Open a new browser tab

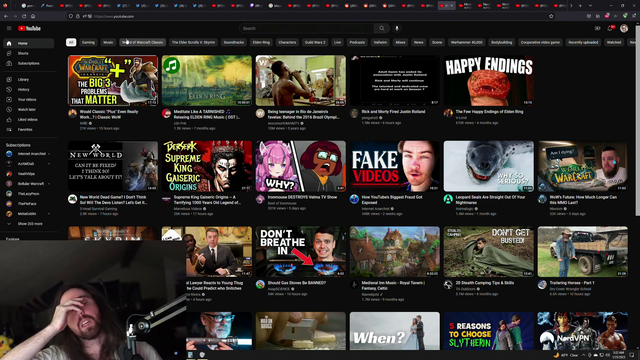click(580, 6)
